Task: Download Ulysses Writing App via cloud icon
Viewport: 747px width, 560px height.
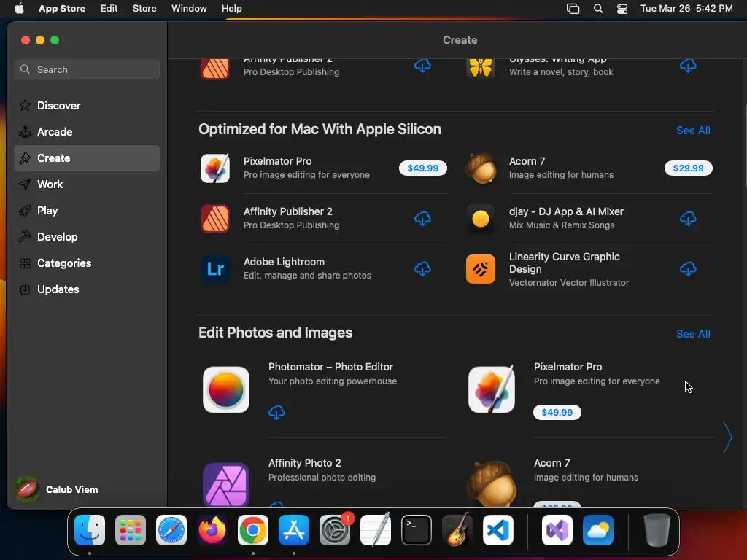Action: point(688,65)
